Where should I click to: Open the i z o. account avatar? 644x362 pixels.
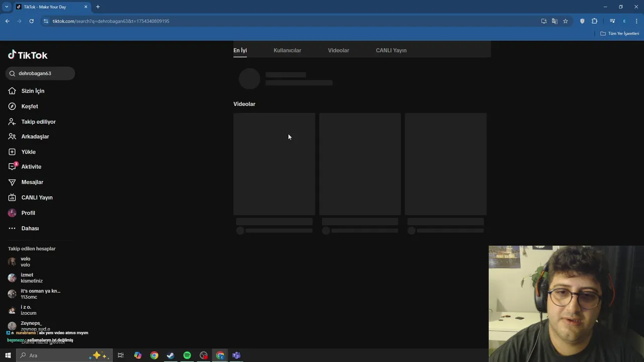[12, 310]
